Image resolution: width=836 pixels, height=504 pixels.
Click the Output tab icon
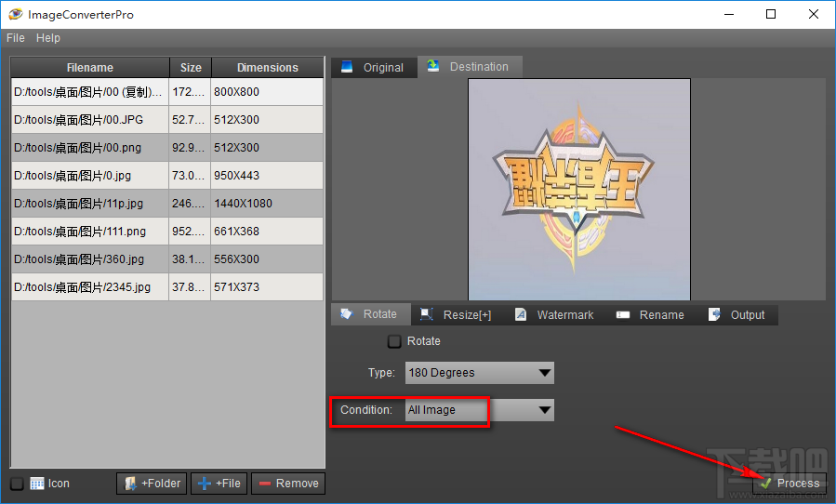tap(714, 314)
